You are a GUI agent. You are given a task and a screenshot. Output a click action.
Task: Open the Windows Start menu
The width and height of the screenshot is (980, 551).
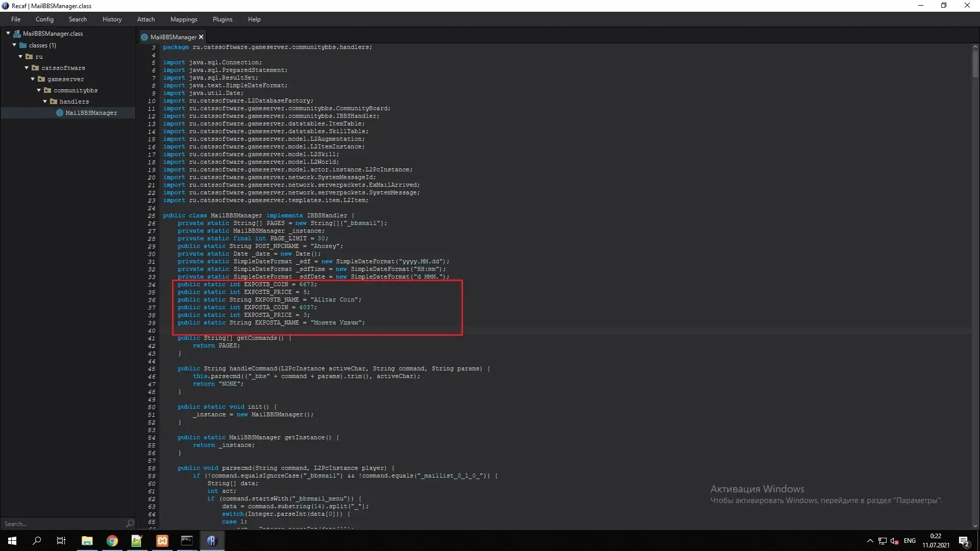point(12,541)
